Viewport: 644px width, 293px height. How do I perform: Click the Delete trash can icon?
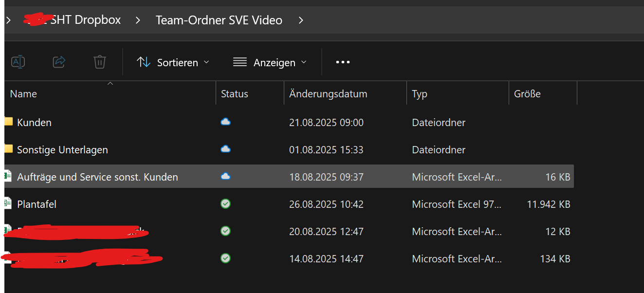[x=100, y=62]
